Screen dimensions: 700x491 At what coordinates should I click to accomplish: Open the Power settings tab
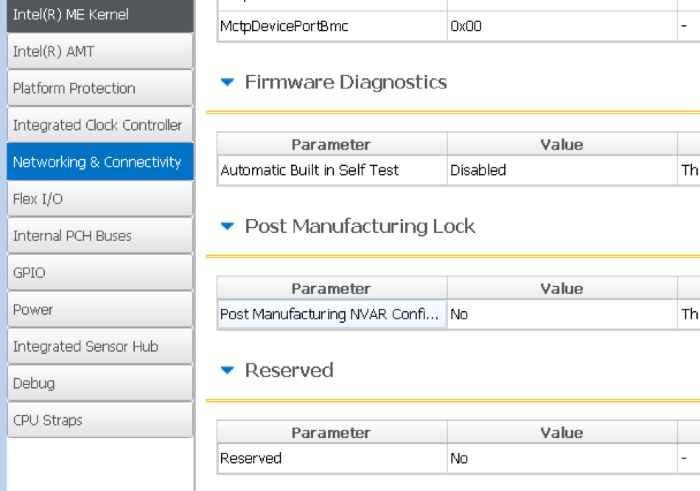(98, 310)
